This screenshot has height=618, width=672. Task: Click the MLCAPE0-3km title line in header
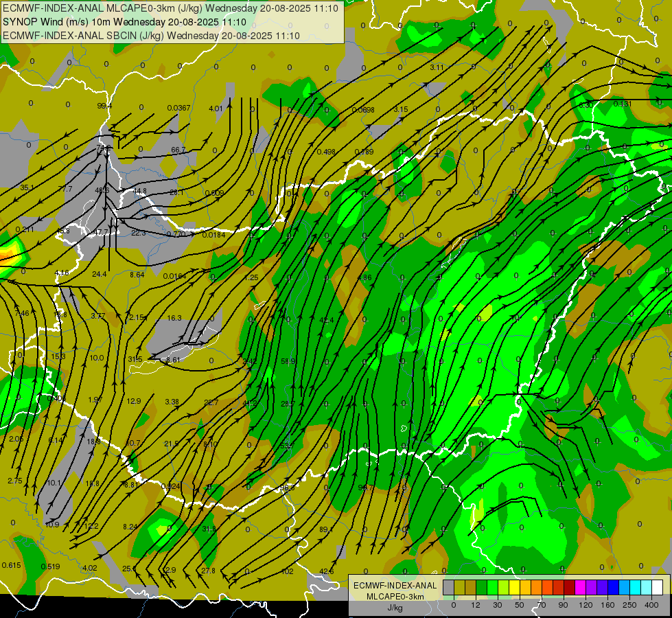coord(170,8)
